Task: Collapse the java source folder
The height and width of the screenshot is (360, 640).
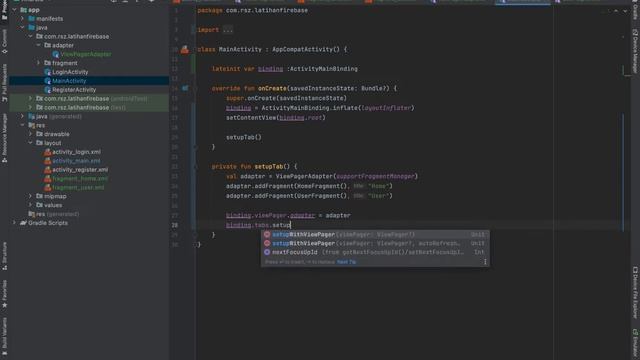Action: [22, 28]
